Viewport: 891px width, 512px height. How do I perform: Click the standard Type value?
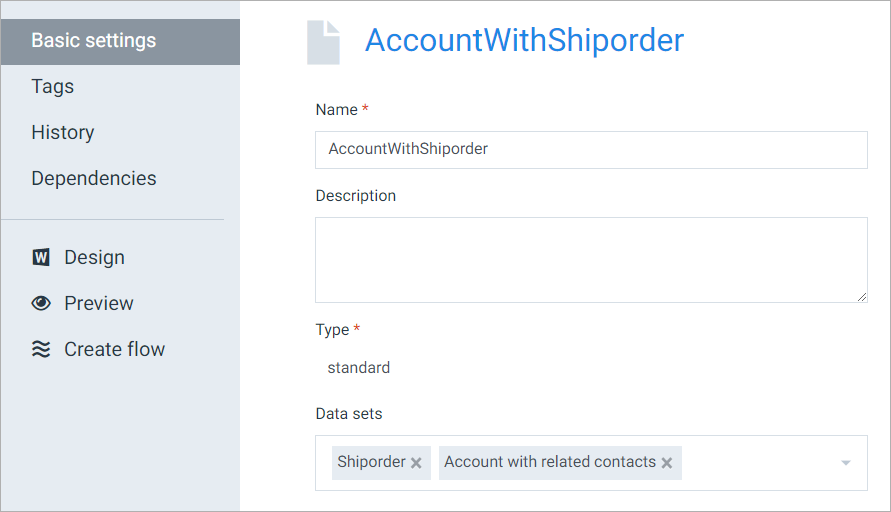point(359,368)
